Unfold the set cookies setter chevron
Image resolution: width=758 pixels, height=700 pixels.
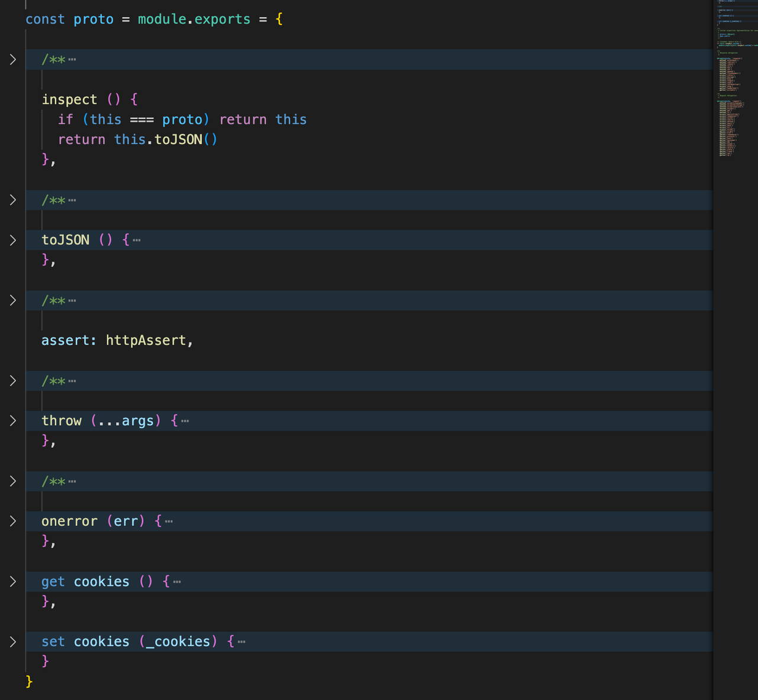[13, 641]
